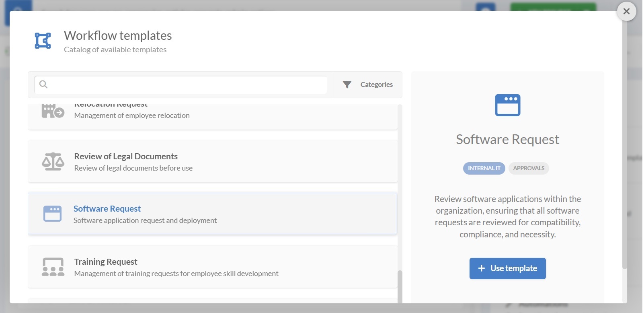The width and height of the screenshot is (644, 313).
Task: Click the Relocation Request building icon
Action: coord(53,111)
